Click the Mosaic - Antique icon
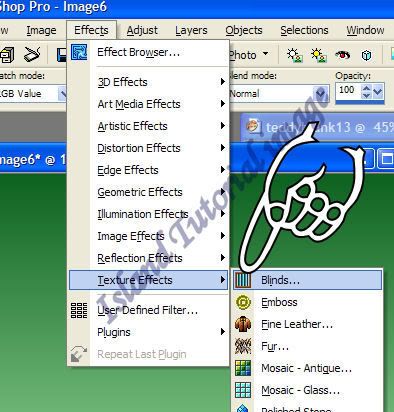 click(x=243, y=368)
